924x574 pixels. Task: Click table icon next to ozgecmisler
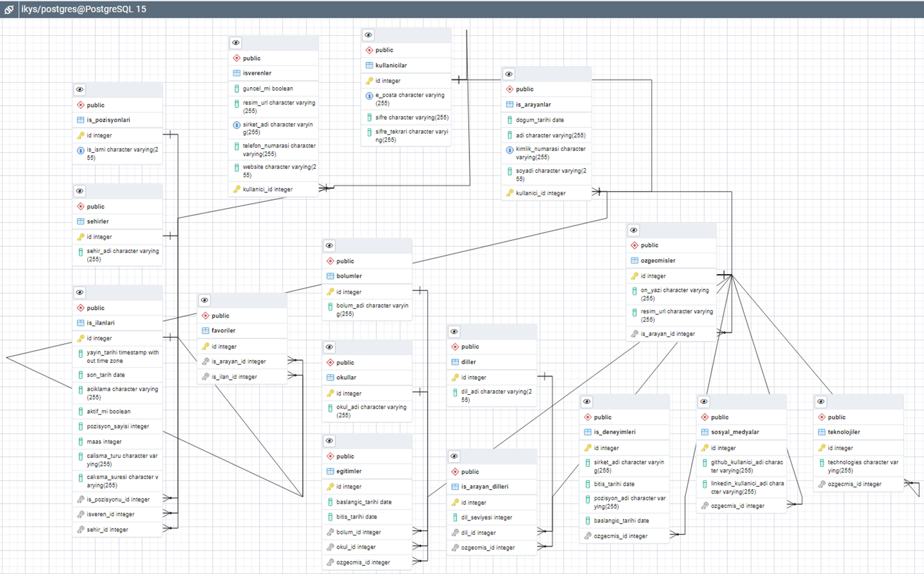click(x=634, y=261)
